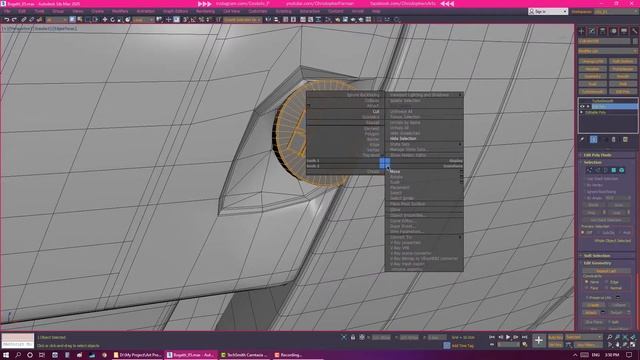Play the animation with the play button

508,338
